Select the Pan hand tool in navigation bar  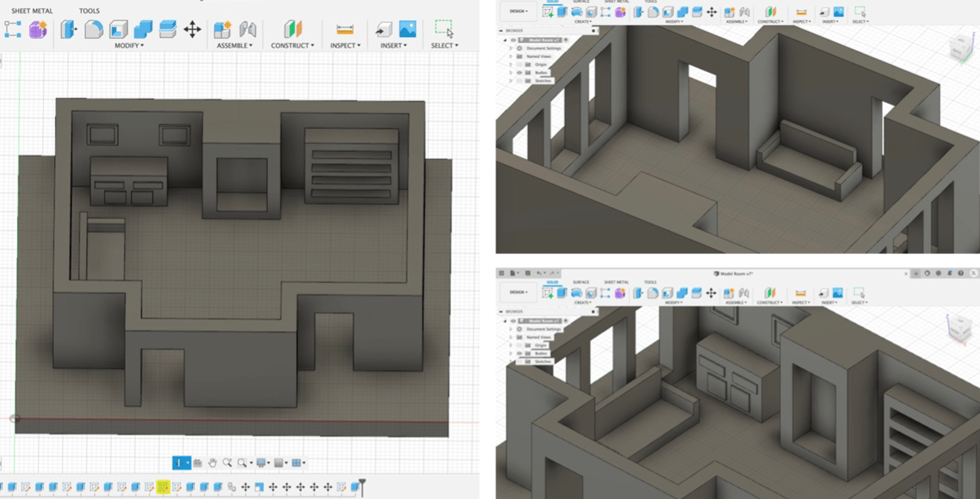[212, 463]
